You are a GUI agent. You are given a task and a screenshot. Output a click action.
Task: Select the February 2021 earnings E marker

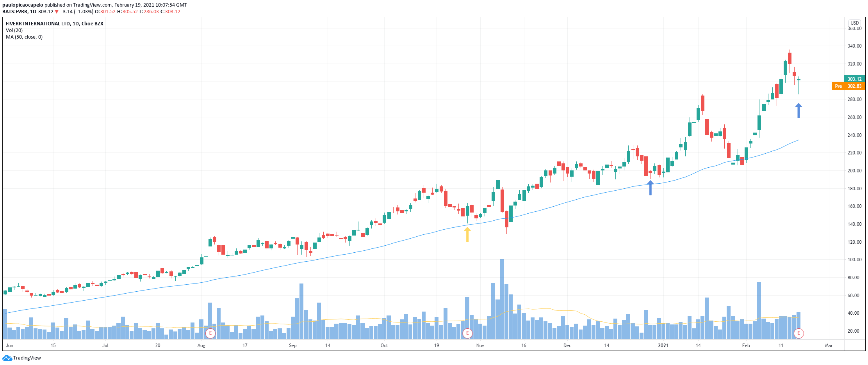(x=799, y=333)
